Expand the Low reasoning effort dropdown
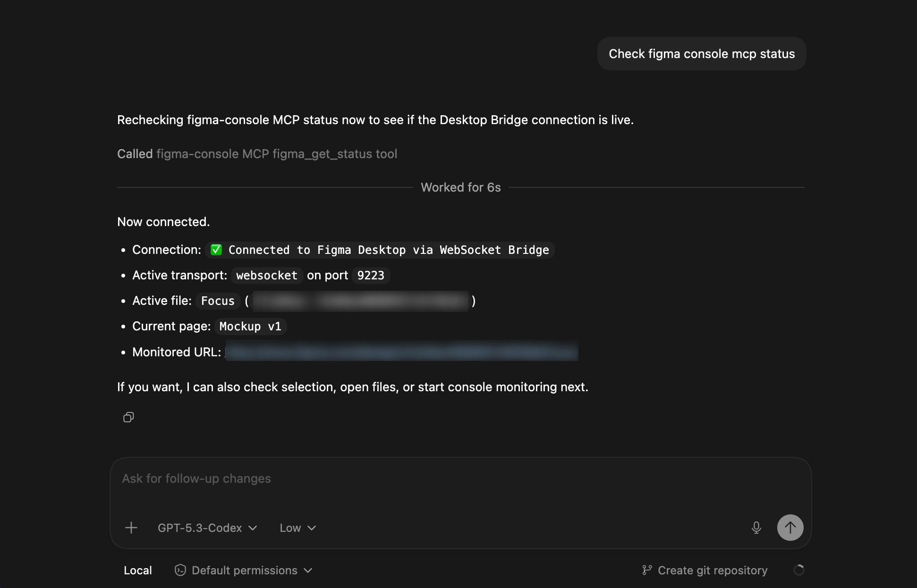The image size is (917, 588). [297, 528]
